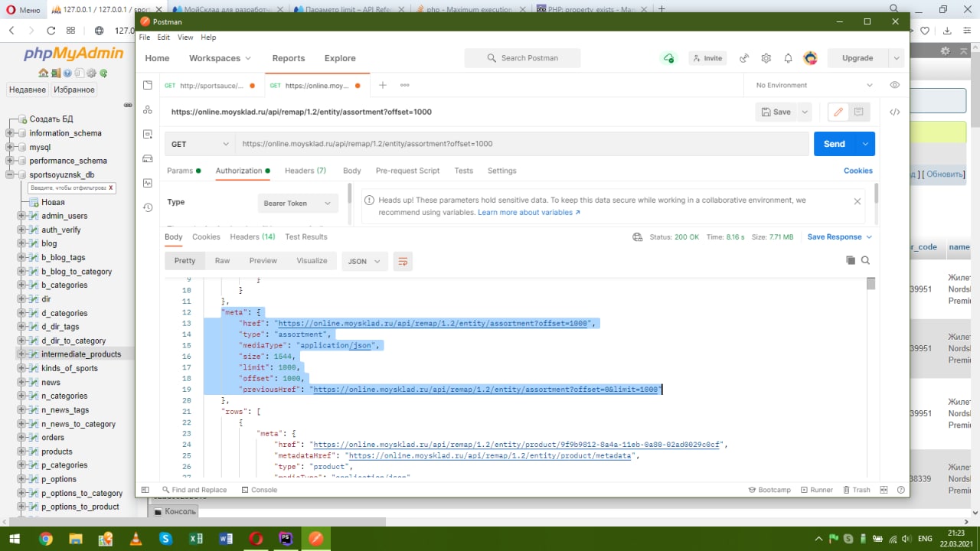Switch to request Headers (7) tab
This screenshot has height=551, width=980.
[305, 171]
